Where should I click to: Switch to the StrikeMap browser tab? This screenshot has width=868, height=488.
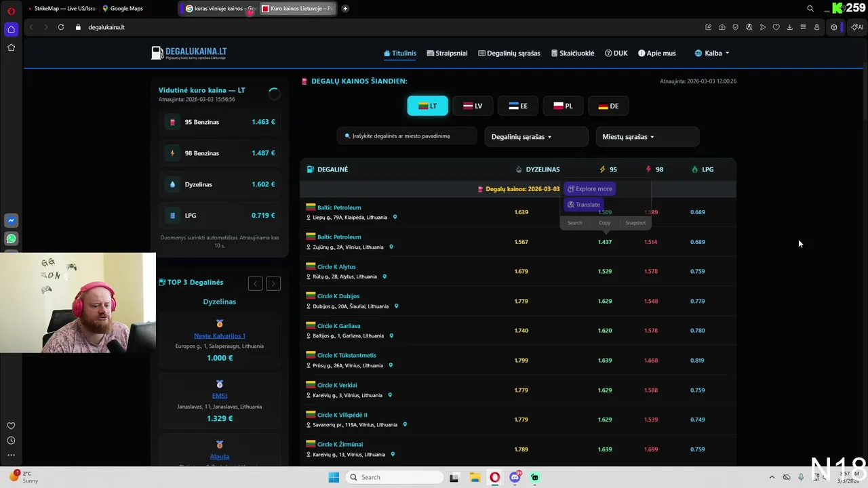(62, 9)
